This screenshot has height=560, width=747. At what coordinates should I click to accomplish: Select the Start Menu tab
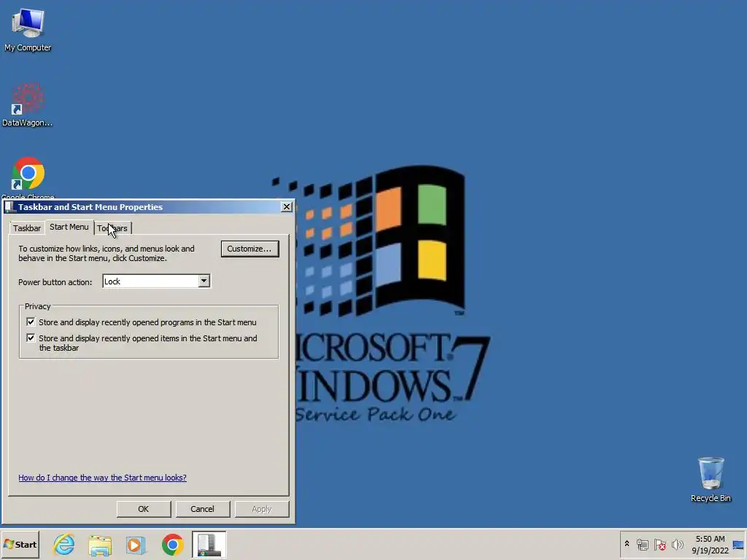(69, 227)
